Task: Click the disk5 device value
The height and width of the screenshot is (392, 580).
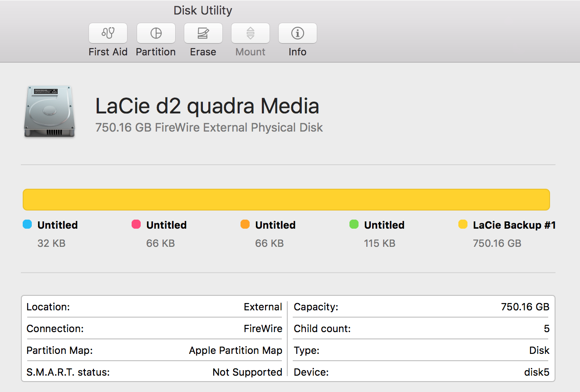Action: click(536, 372)
